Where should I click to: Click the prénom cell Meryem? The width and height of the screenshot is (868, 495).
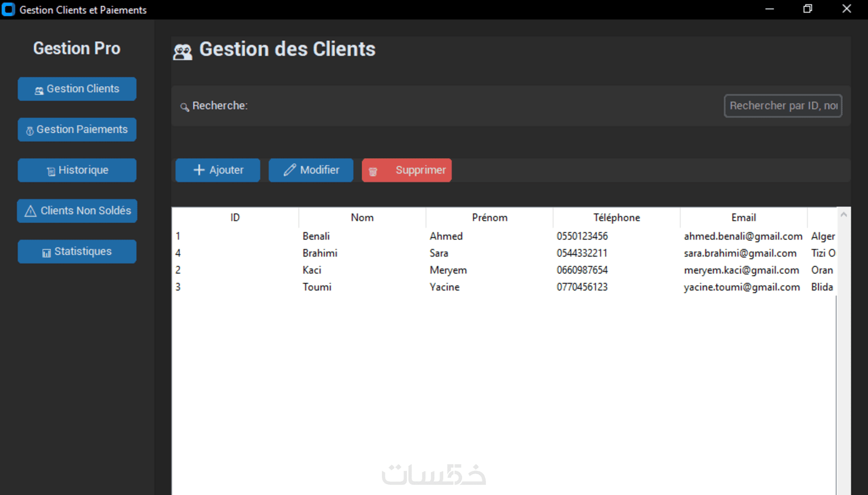tap(448, 270)
